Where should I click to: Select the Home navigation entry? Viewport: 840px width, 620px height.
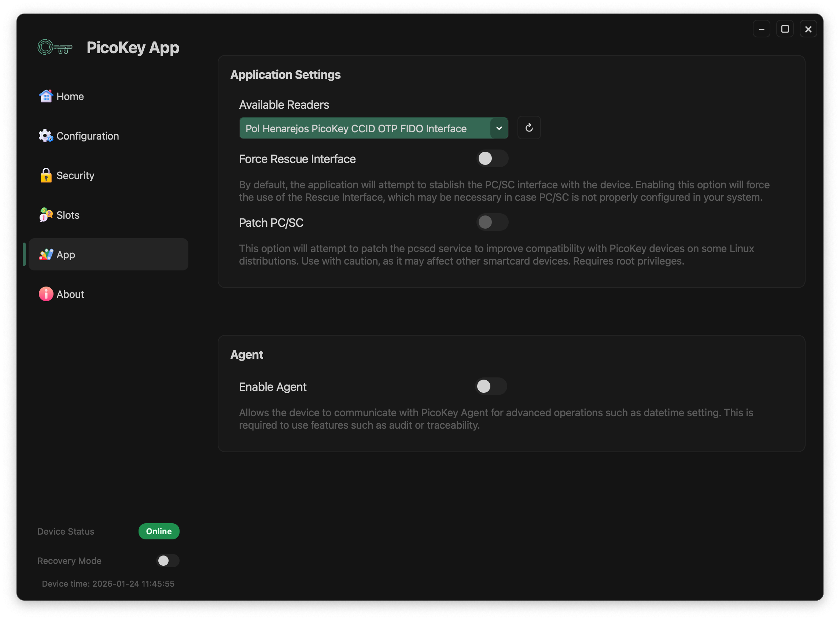click(x=70, y=96)
